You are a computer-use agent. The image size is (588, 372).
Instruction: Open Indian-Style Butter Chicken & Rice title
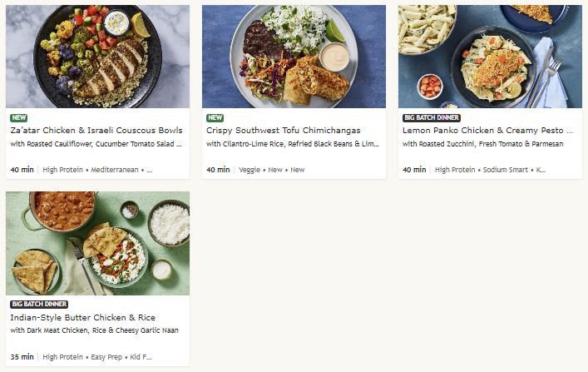coord(82,317)
